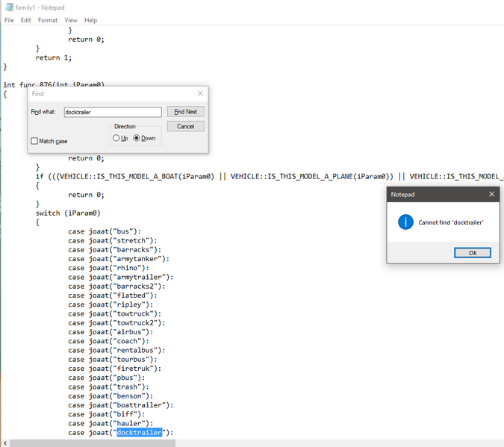Screen dimensions: 504x447
Task: Click OK in the Cannot find message
Action: [x=473, y=253]
